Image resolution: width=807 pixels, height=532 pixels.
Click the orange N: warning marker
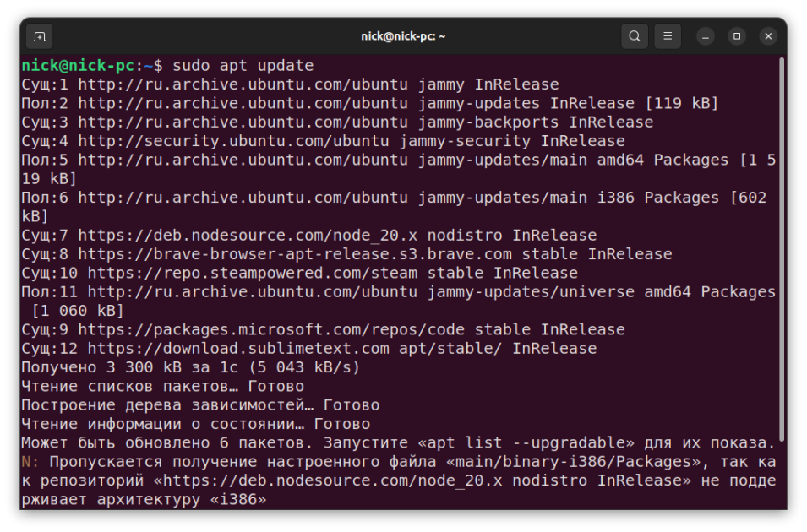pos(30,461)
